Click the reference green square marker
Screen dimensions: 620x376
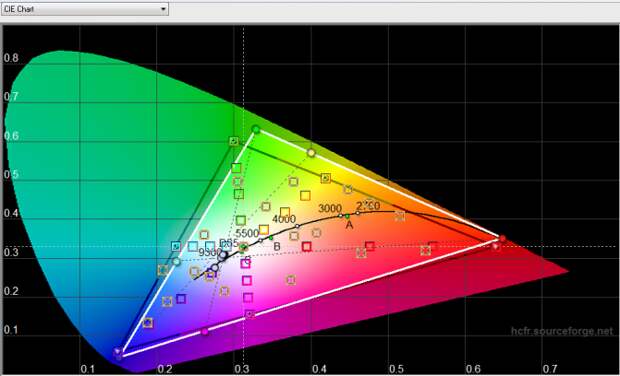[x=234, y=141]
